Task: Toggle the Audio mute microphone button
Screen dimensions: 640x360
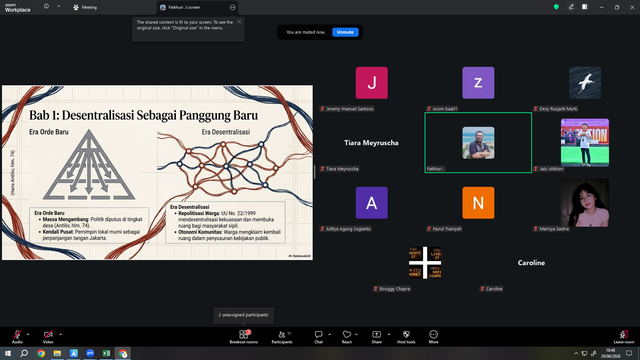Action: [17, 337]
